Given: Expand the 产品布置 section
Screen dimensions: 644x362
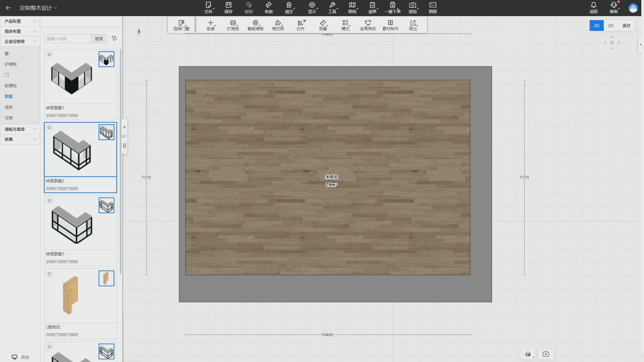Looking at the screenshot, I should point(20,21).
